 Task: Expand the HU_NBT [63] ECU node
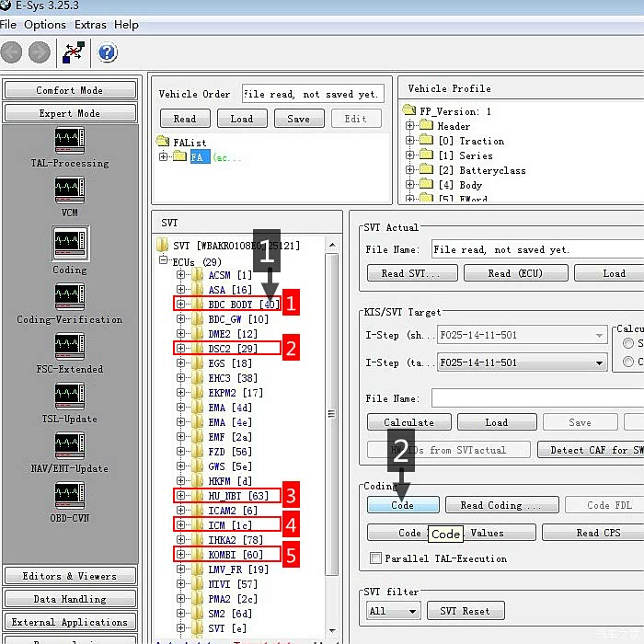(x=181, y=496)
